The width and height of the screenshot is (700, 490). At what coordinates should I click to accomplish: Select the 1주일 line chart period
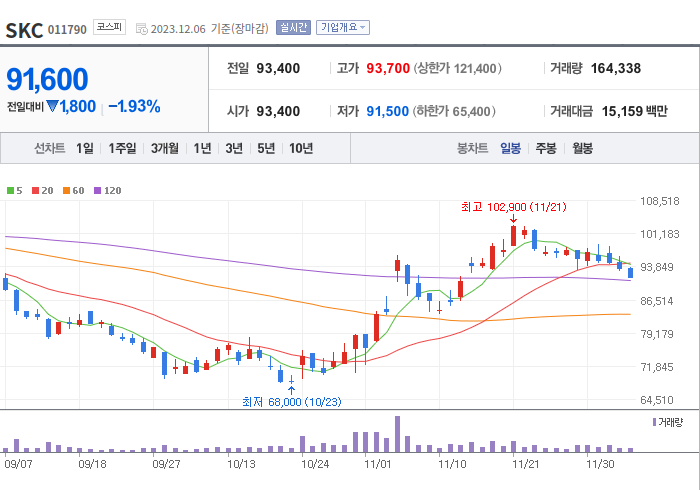(x=122, y=148)
